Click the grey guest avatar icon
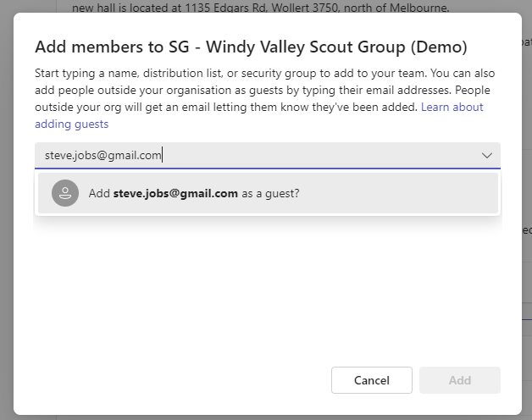The height and width of the screenshot is (420, 532). (65, 193)
